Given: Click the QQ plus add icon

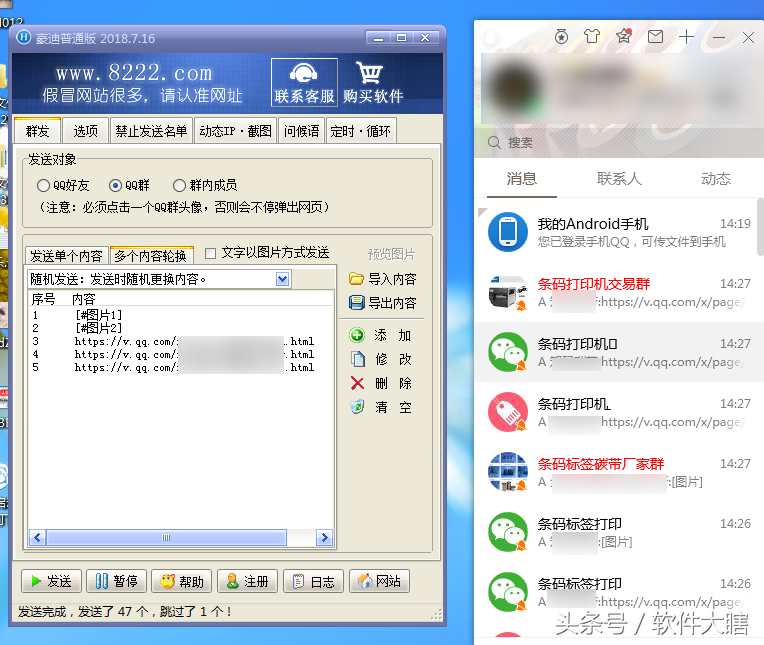Looking at the screenshot, I should (x=687, y=37).
